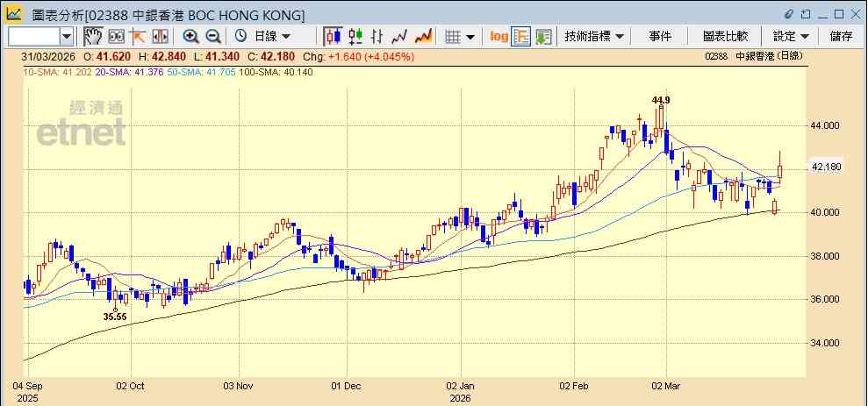Click the 38.000 price axis label

click(x=825, y=256)
